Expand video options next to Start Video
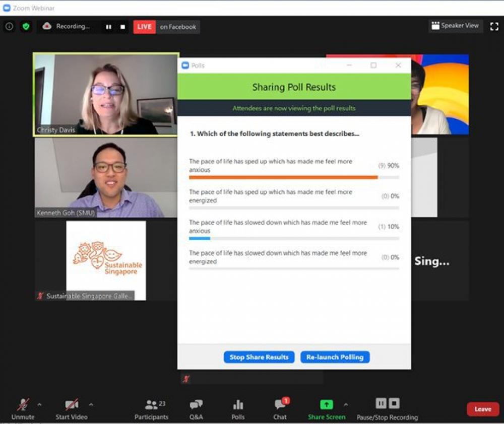The image size is (504, 424). [91, 405]
